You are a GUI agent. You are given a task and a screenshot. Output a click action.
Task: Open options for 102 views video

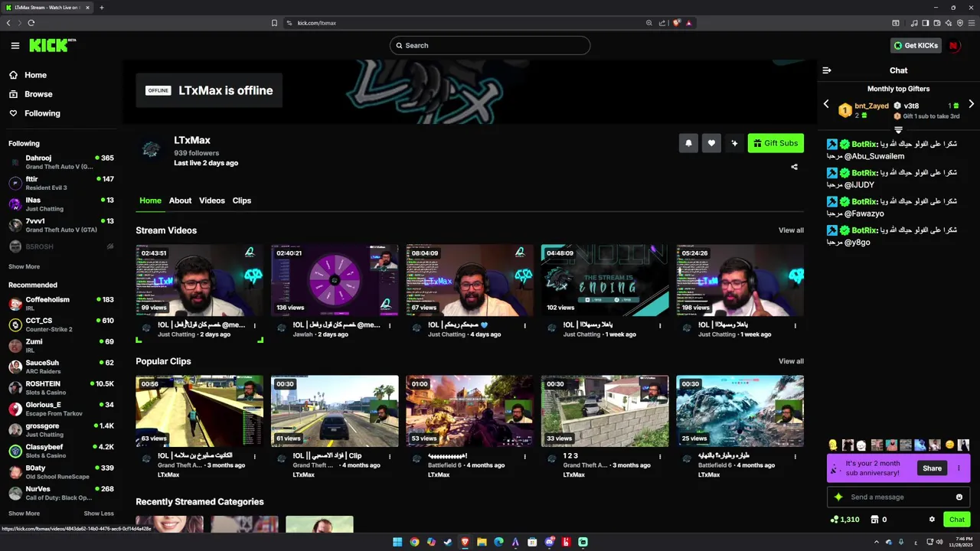[x=660, y=325]
